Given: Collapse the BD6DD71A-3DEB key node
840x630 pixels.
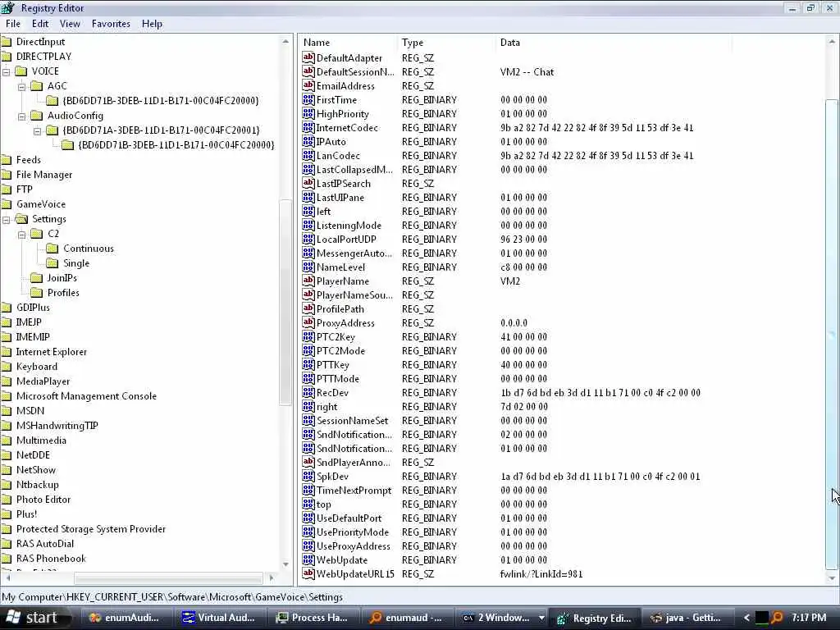Looking at the screenshot, I should [x=38, y=130].
